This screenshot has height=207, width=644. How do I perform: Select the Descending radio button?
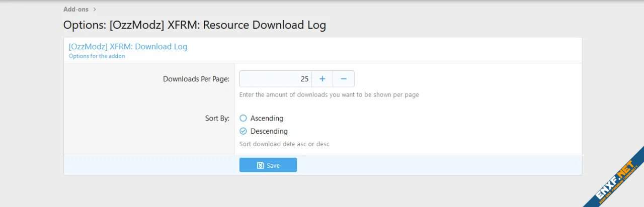(x=243, y=131)
